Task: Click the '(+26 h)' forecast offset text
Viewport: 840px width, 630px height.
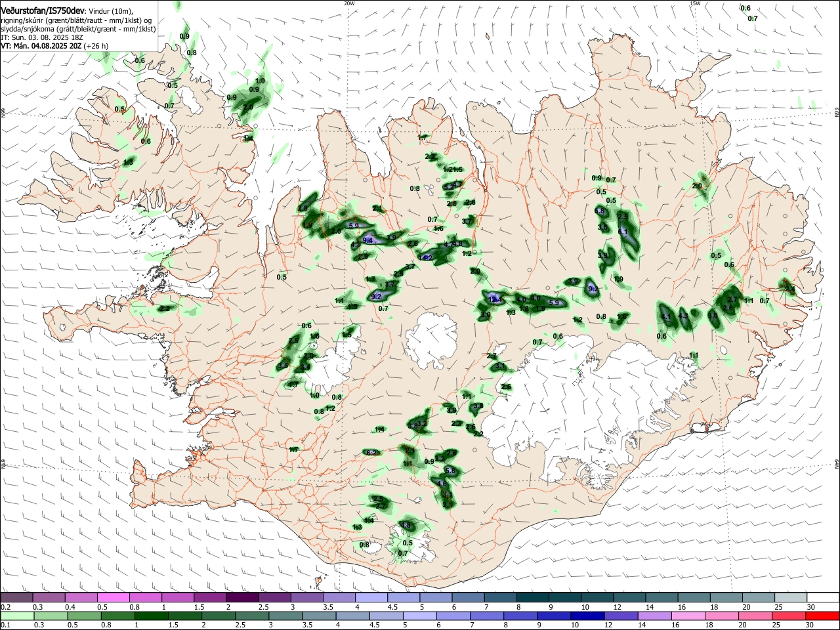Action: (96, 46)
